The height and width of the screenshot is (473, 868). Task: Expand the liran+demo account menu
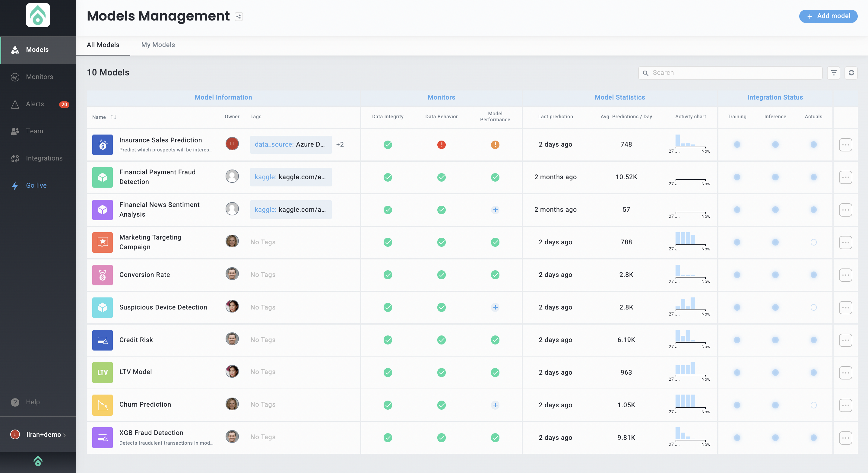tap(43, 434)
